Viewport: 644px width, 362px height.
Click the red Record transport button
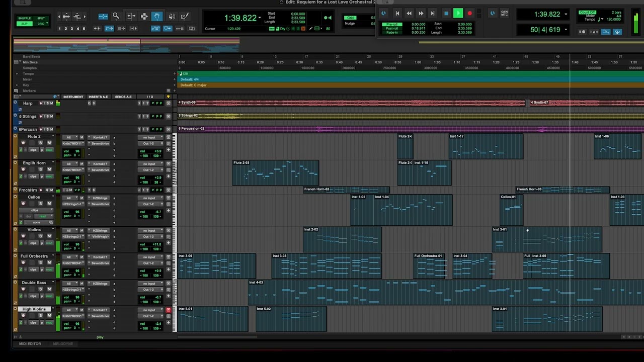tap(470, 14)
